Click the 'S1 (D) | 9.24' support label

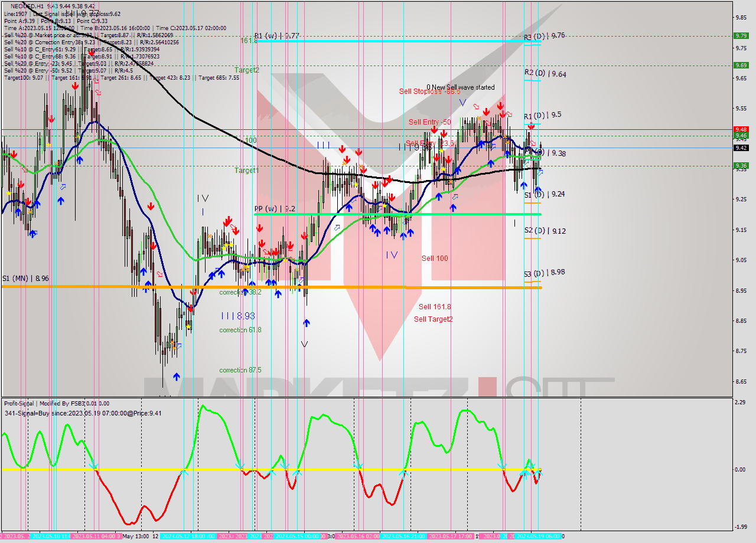click(544, 194)
